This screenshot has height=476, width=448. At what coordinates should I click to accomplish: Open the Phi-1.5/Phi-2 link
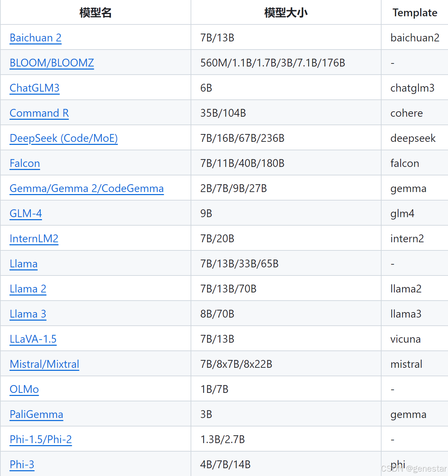click(41, 439)
